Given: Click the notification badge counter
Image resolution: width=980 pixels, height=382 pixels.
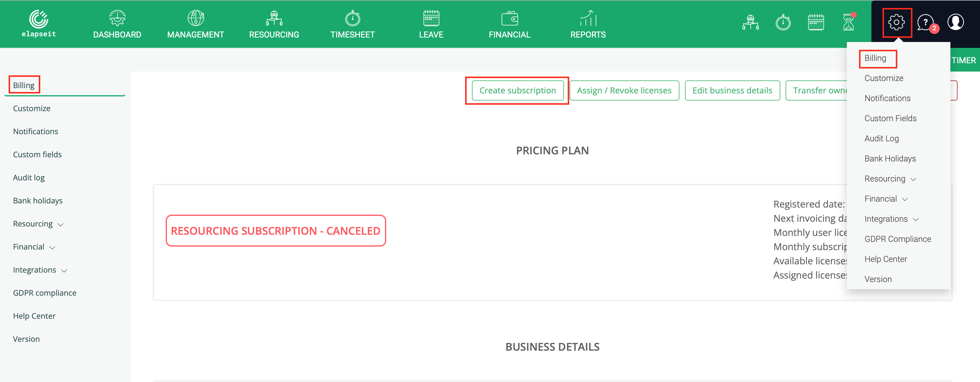Looking at the screenshot, I should pyautogui.click(x=935, y=29).
